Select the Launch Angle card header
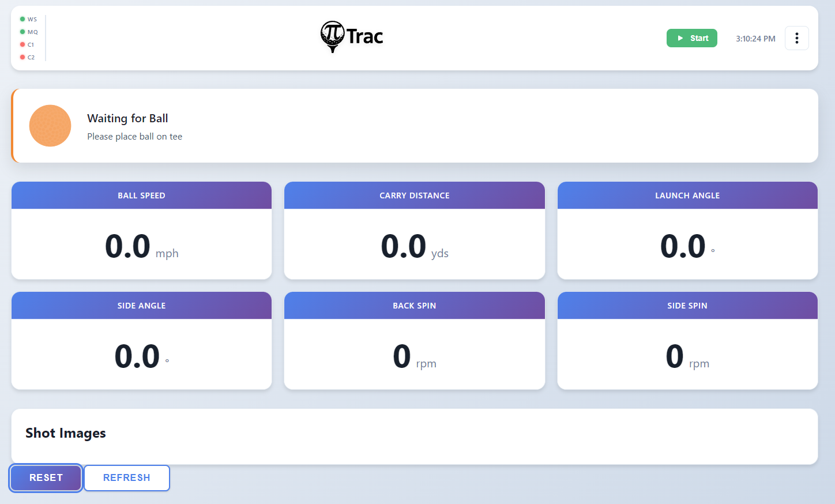Screen dimensions: 835x504 [687, 195]
